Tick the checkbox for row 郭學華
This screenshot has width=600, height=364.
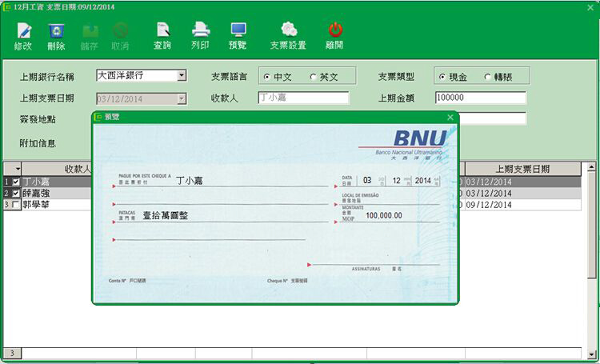coord(16,205)
